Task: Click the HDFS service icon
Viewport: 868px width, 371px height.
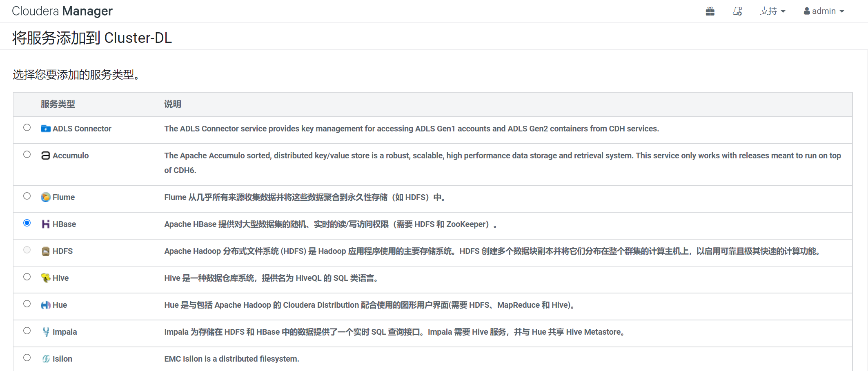Action: coord(46,251)
